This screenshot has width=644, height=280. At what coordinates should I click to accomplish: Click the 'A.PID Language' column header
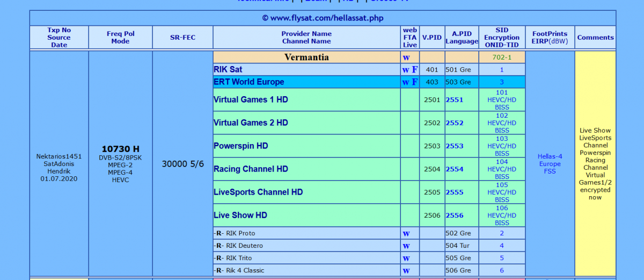462,38
